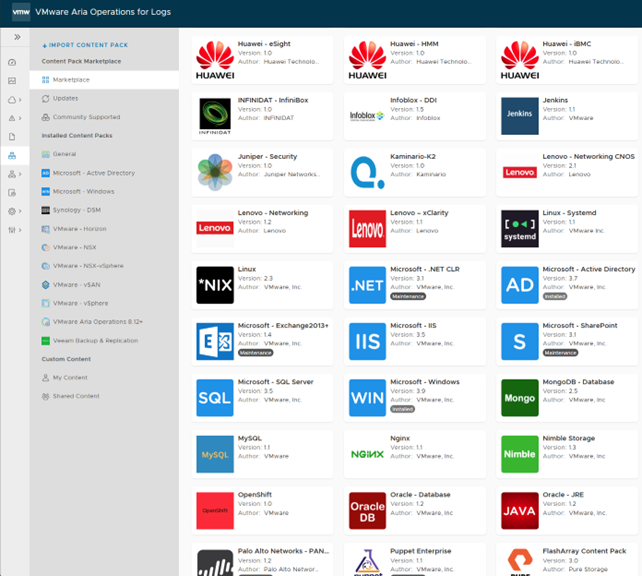This screenshot has height=576, width=642.
Task: Open the AD Active Directory marketplace icon
Action: (520, 285)
